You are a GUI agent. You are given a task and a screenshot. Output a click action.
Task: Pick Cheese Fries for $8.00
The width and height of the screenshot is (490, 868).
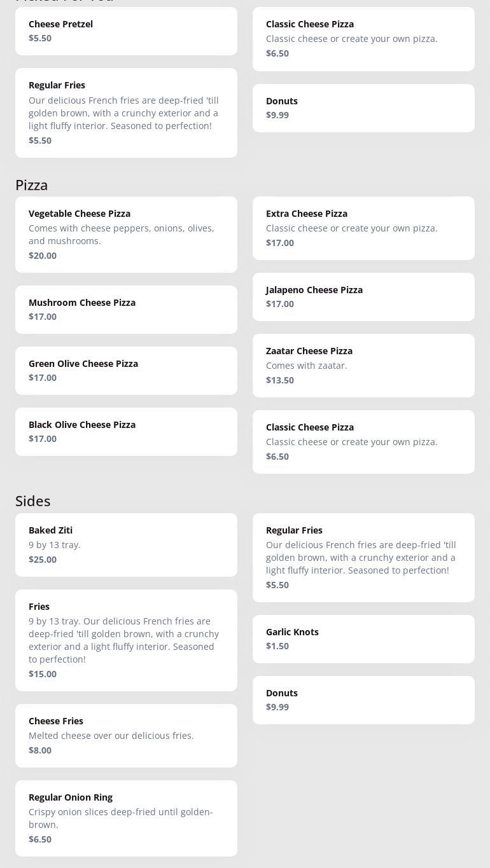click(x=126, y=736)
